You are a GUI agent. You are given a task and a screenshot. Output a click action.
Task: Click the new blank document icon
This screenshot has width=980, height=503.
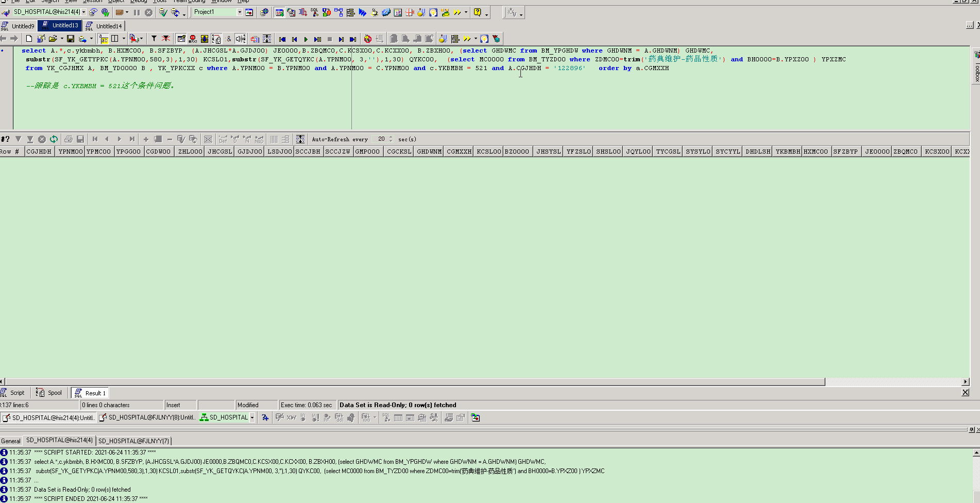[x=29, y=39]
